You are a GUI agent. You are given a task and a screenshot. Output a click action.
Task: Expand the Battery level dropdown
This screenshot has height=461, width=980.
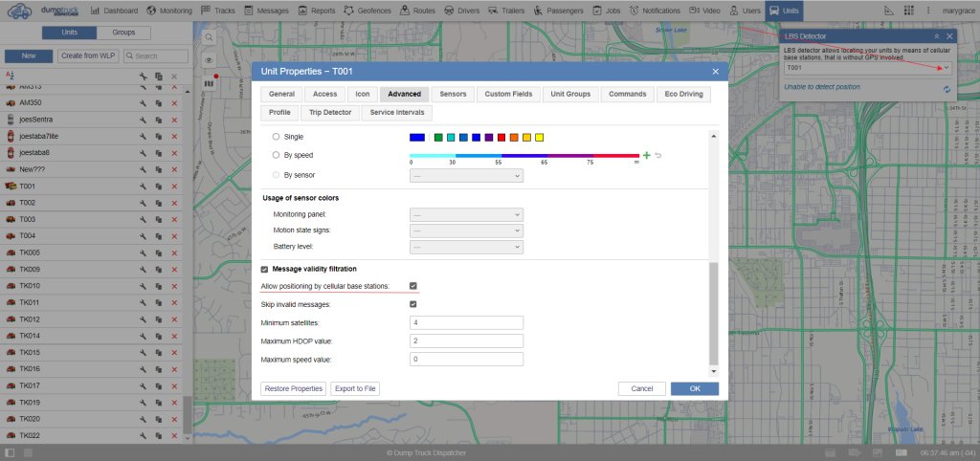[466, 247]
